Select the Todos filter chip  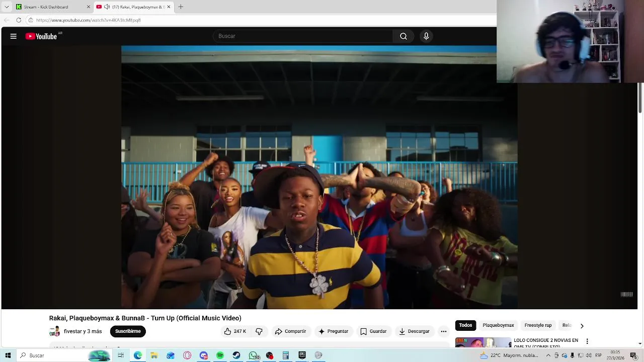465,325
